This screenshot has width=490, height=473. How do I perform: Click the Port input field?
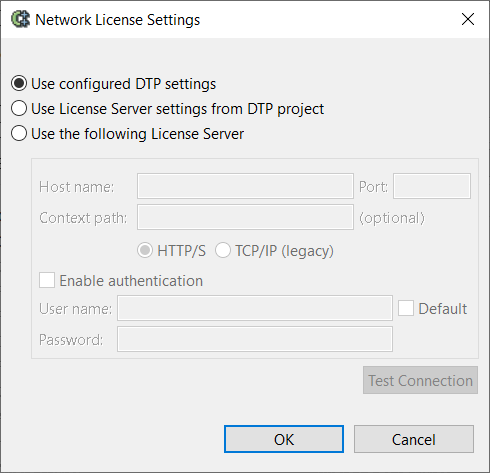(x=432, y=186)
